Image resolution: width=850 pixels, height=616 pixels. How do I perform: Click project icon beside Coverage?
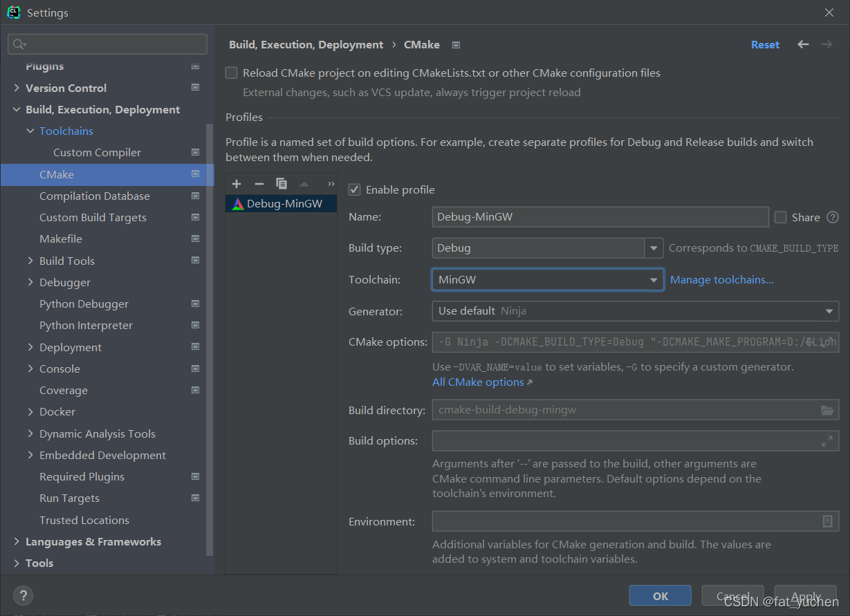point(196,390)
